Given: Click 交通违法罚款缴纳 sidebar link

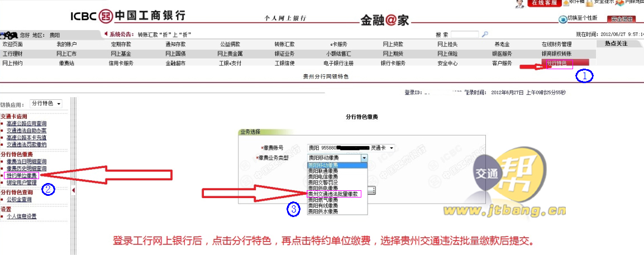Looking at the screenshot, I should (27, 145).
